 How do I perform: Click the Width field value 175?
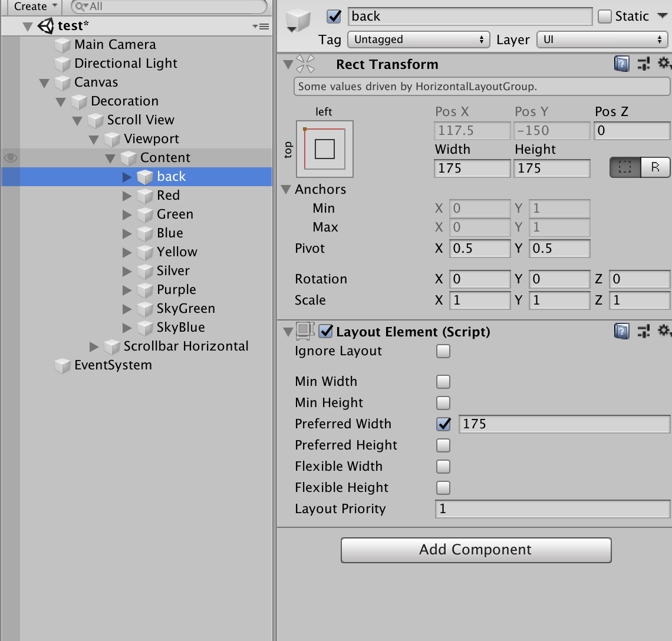[x=472, y=168]
